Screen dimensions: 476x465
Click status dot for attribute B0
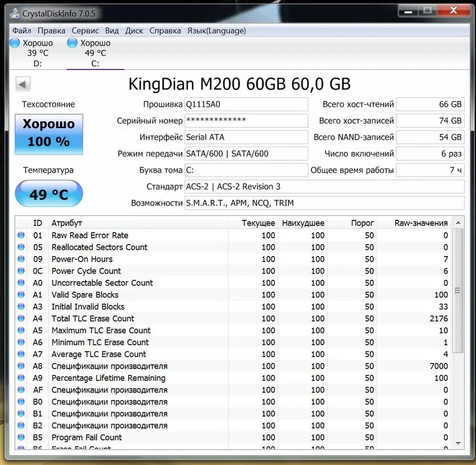[x=21, y=401]
